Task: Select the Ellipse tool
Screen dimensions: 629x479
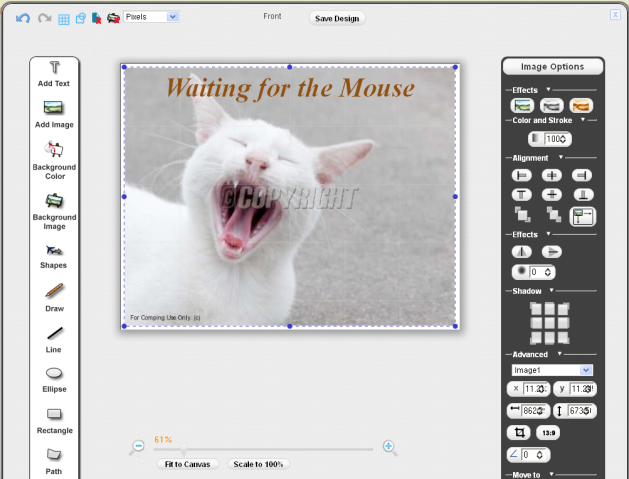Action: click(x=54, y=373)
